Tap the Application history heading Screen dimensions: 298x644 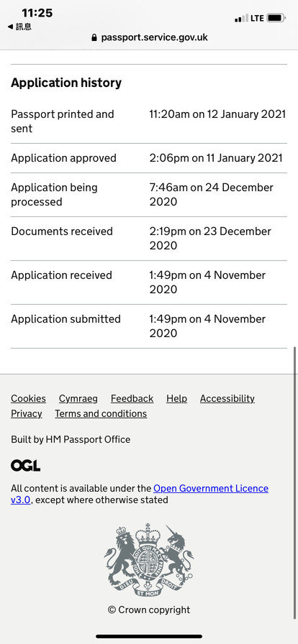(x=66, y=83)
